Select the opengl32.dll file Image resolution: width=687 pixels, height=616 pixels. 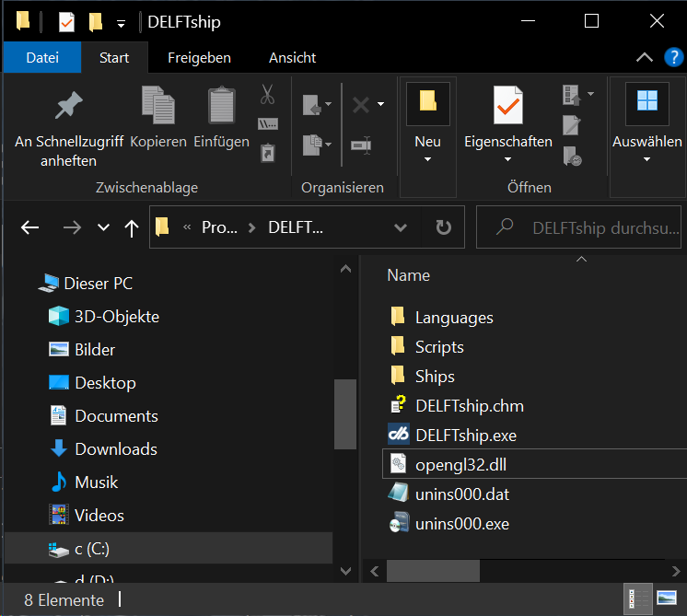point(534,464)
